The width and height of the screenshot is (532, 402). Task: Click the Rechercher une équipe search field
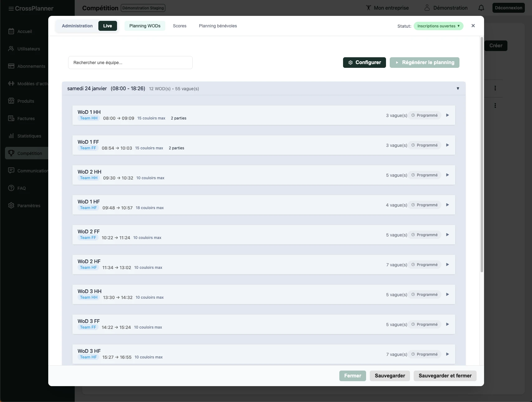coord(130,62)
